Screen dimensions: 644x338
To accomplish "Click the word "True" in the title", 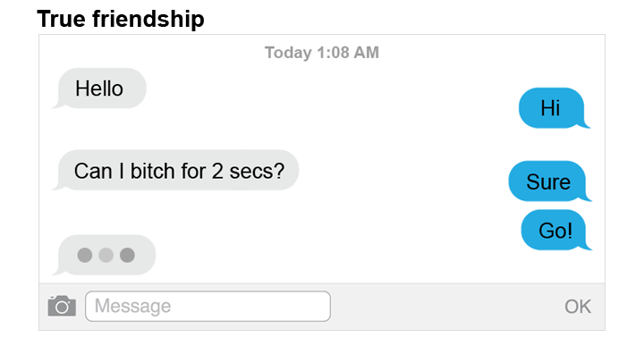I will point(62,19).
